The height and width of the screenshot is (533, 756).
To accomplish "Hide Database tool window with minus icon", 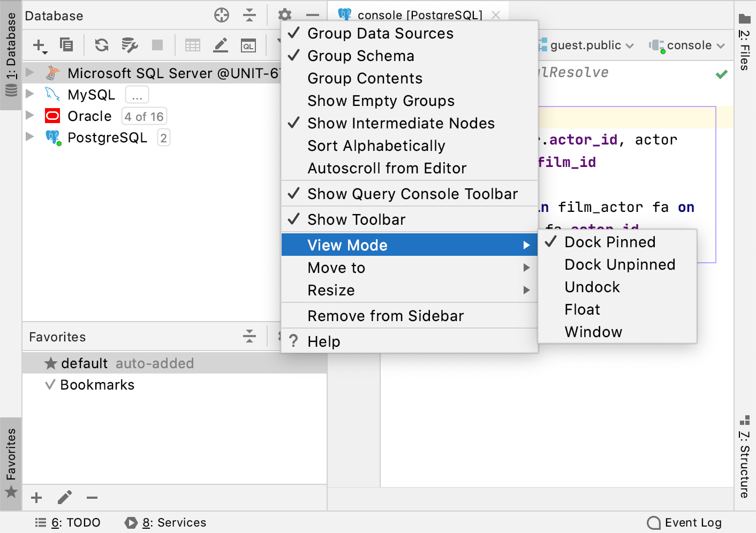I will point(313,15).
